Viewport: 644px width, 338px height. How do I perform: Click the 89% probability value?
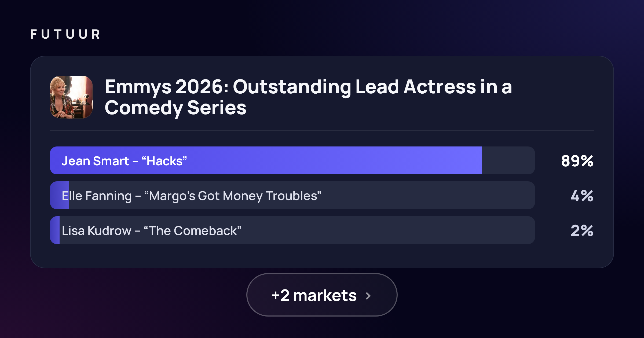[x=577, y=161]
